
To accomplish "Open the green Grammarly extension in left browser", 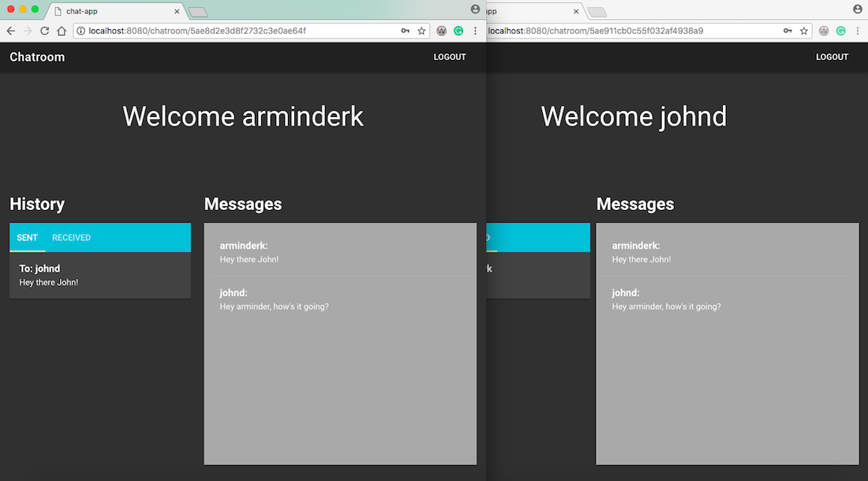I will 458,31.
